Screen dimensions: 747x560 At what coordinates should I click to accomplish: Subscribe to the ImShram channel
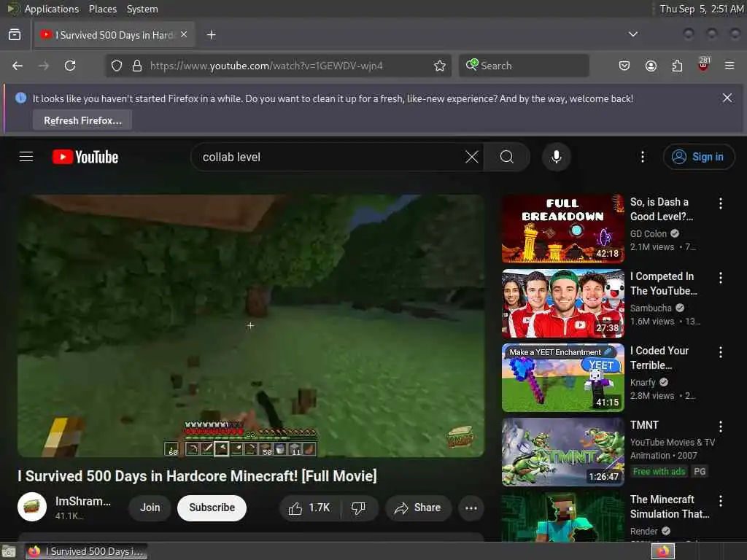[x=212, y=507]
